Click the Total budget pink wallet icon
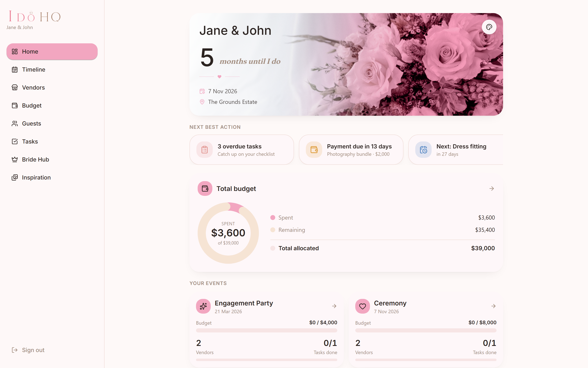This screenshot has width=588, height=368. click(205, 189)
